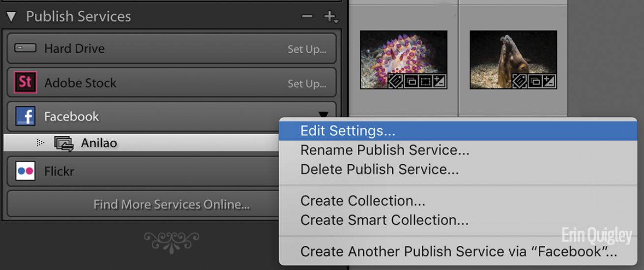
Task: Click the Flickr dots icon
Action: click(25, 171)
